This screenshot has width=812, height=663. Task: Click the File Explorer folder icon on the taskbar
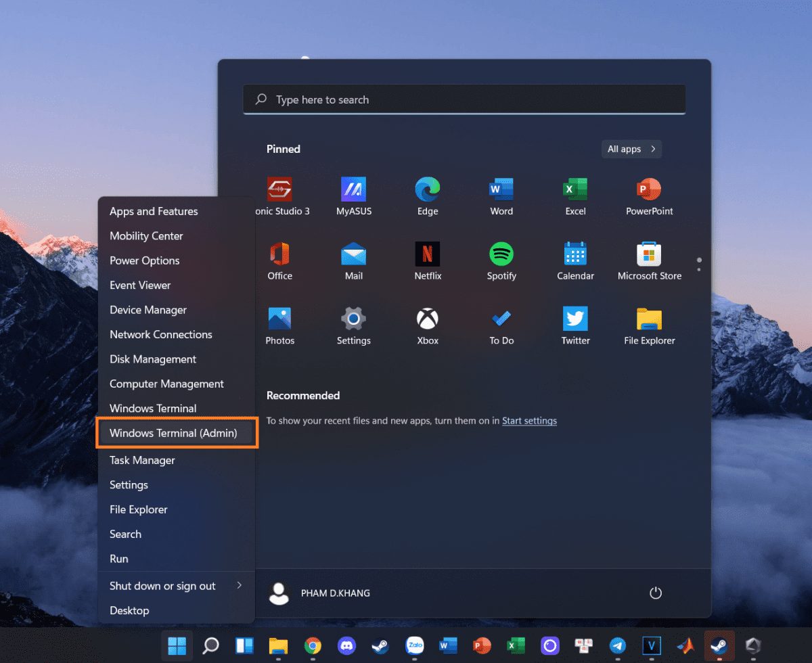pos(278,646)
